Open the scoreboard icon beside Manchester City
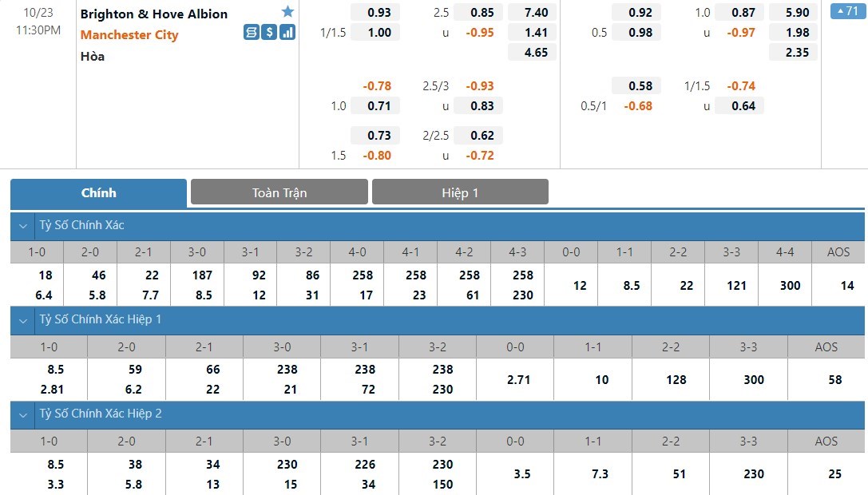868x495 pixels. 252,32
